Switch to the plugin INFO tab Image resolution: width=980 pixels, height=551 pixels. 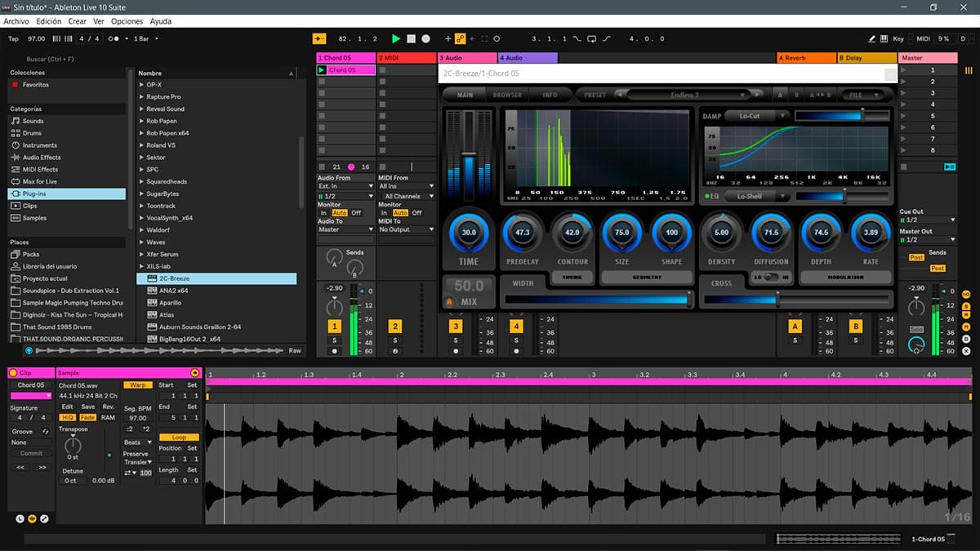coord(550,95)
